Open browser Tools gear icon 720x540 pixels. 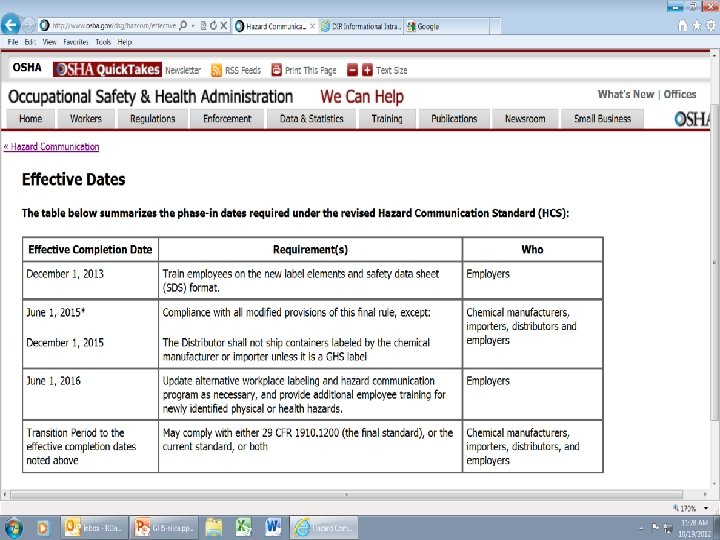click(x=711, y=26)
